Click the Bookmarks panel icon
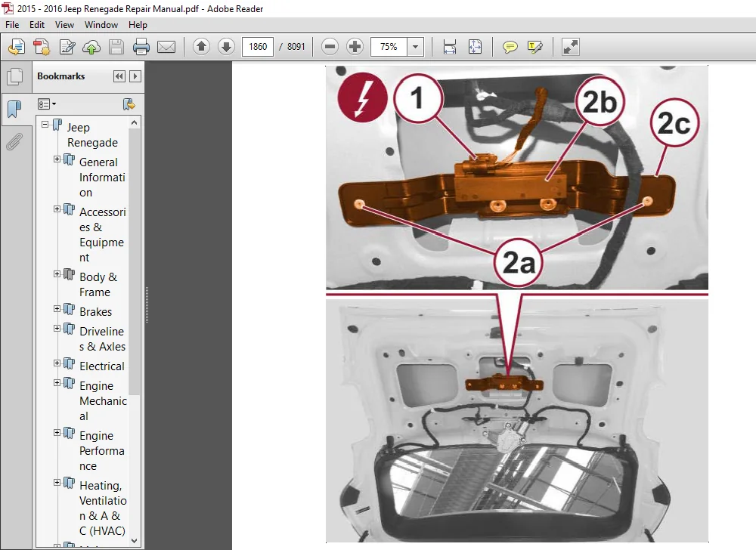The image size is (756, 550). click(x=15, y=109)
